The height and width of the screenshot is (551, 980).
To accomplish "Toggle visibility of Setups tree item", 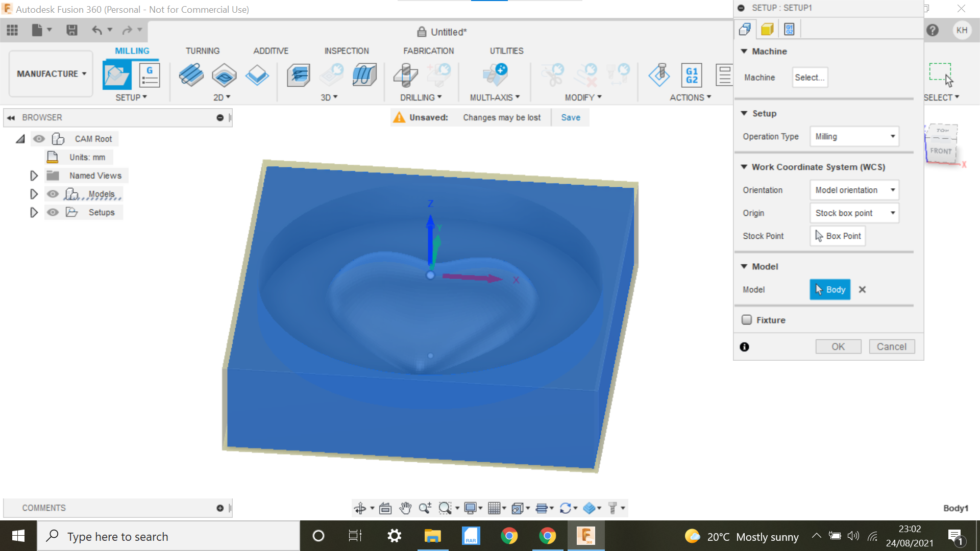I will [53, 213].
